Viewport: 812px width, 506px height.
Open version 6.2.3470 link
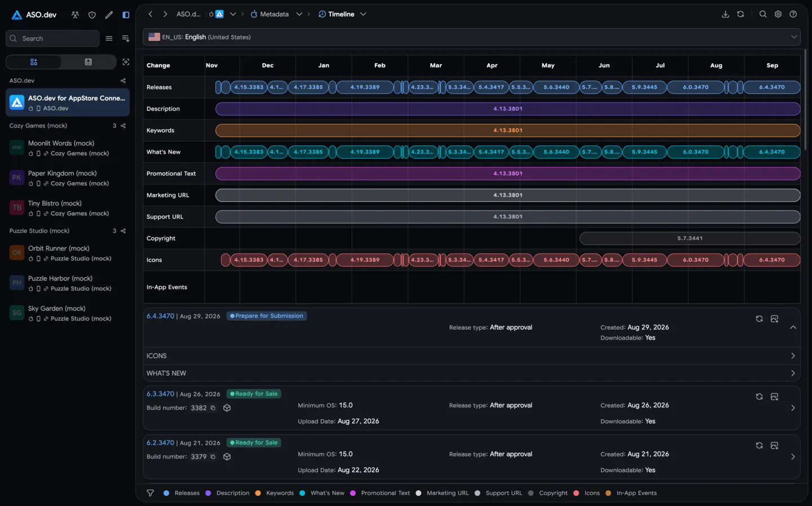pyautogui.click(x=160, y=443)
